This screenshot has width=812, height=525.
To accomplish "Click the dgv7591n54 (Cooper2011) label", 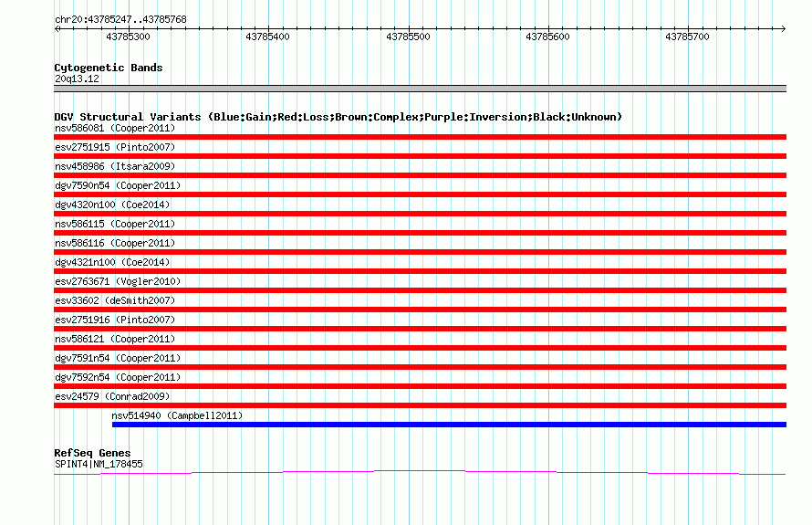I will (118, 358).
